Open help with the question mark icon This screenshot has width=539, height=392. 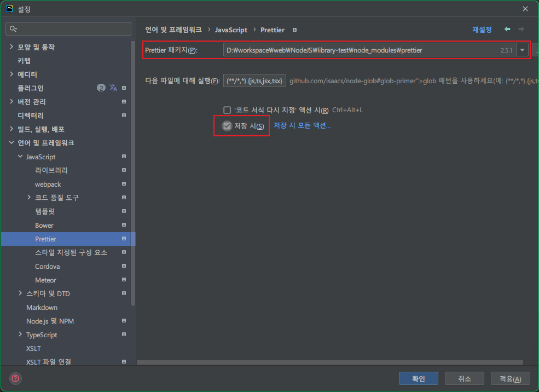(15, 379)
